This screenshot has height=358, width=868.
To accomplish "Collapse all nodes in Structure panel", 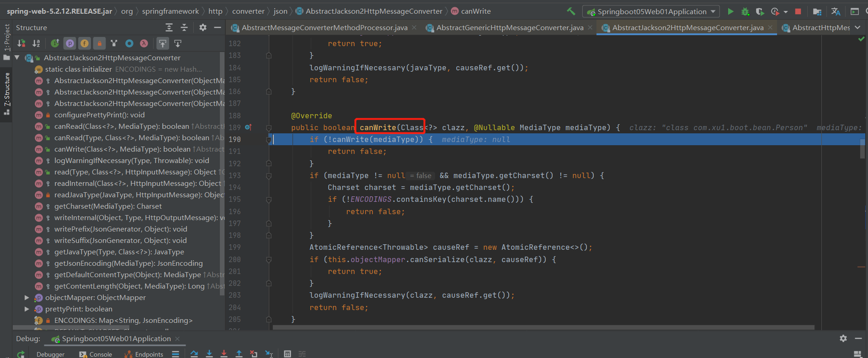I will tap(184, 28).
